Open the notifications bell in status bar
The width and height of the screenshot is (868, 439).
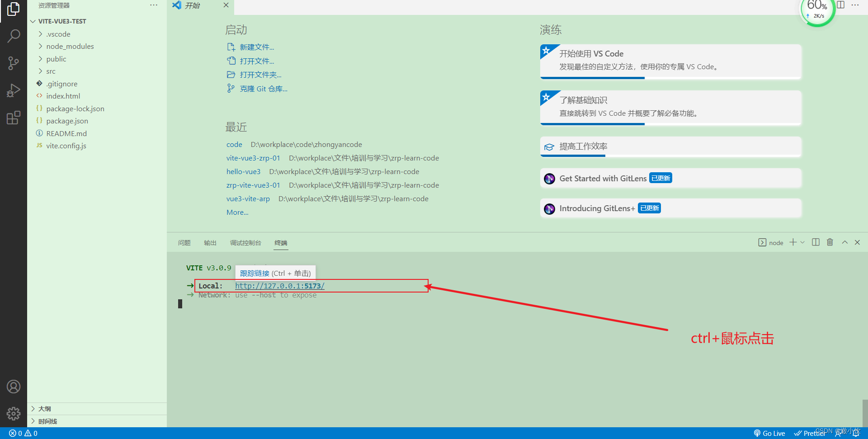point(857,433)
